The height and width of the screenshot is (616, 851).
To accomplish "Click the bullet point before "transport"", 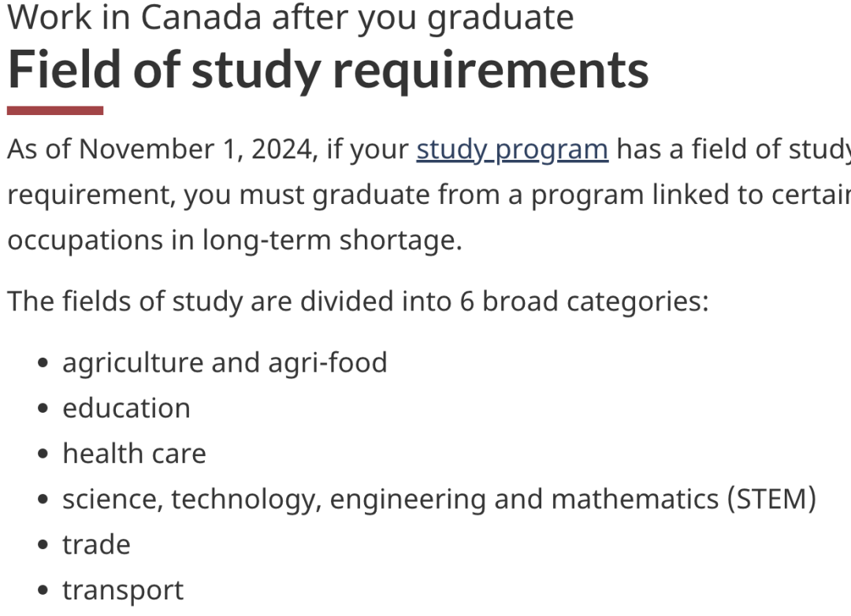I will point(43,591).
